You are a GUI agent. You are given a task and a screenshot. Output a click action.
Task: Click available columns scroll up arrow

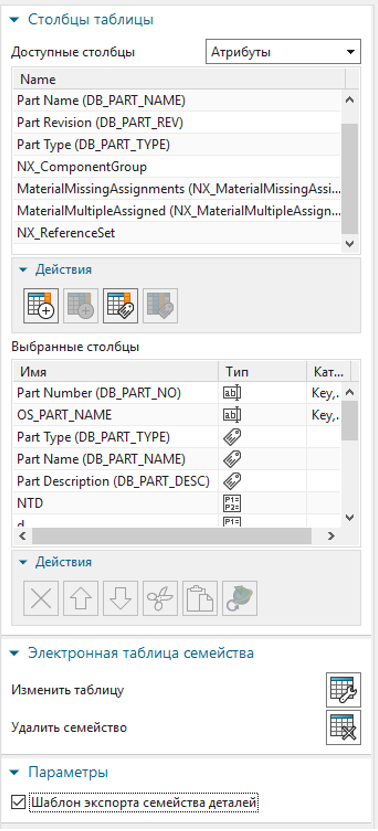coord(349,100)
